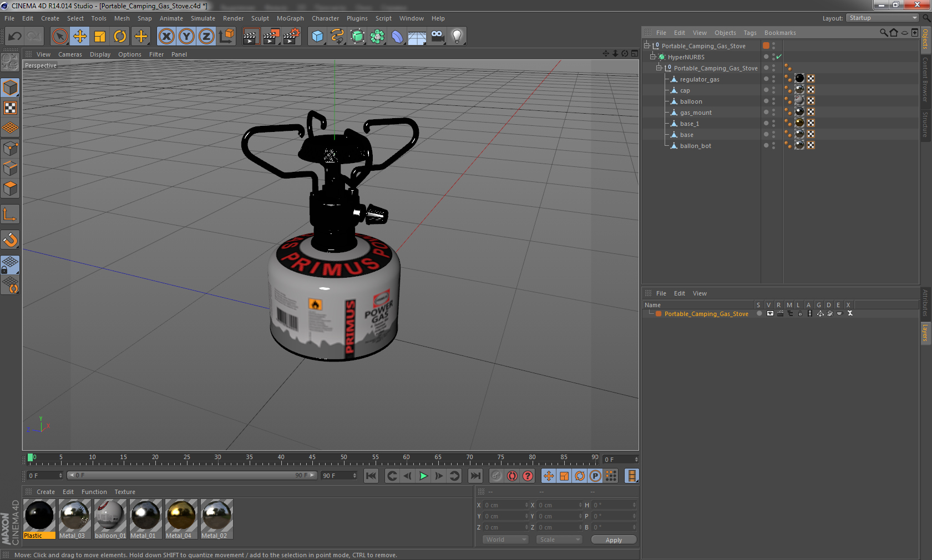Screen dimensions: 932x560
Task: Open the Structure side tab
Action: tap(925, 125)
